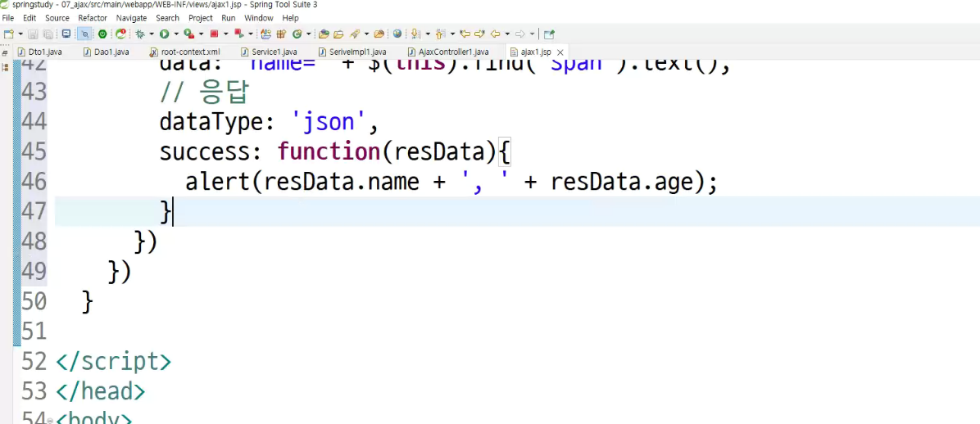
Task: Open the terminal monitor icon
Action: [66, 34]
